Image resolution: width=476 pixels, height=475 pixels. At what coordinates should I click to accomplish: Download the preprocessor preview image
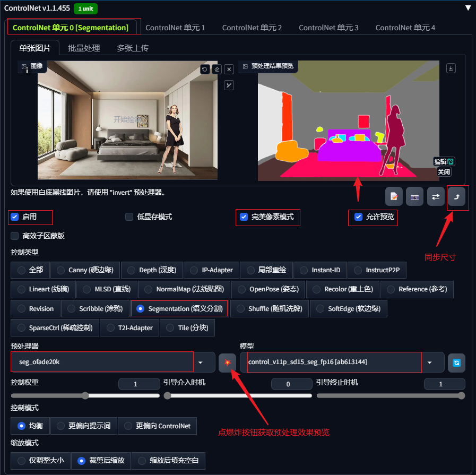(451, 68)
